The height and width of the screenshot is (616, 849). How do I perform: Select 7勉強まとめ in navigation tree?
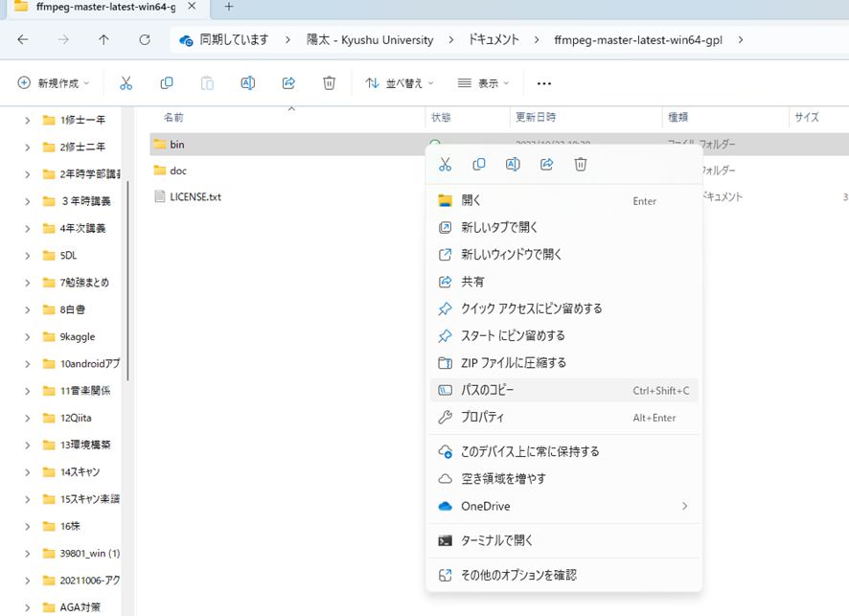pos(84,283)
